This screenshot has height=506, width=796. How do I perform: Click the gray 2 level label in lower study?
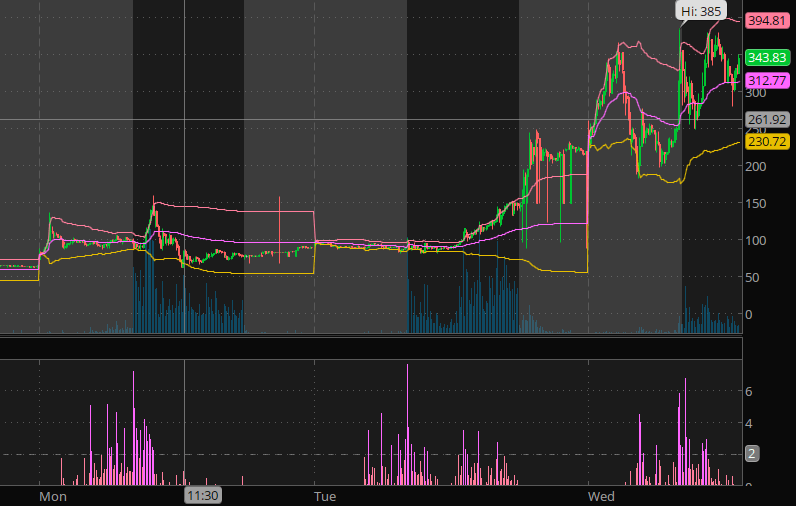tap(751, 454)
